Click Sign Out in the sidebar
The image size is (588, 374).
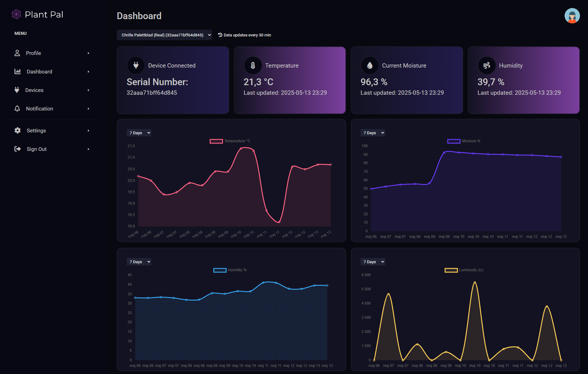point(36,149)
